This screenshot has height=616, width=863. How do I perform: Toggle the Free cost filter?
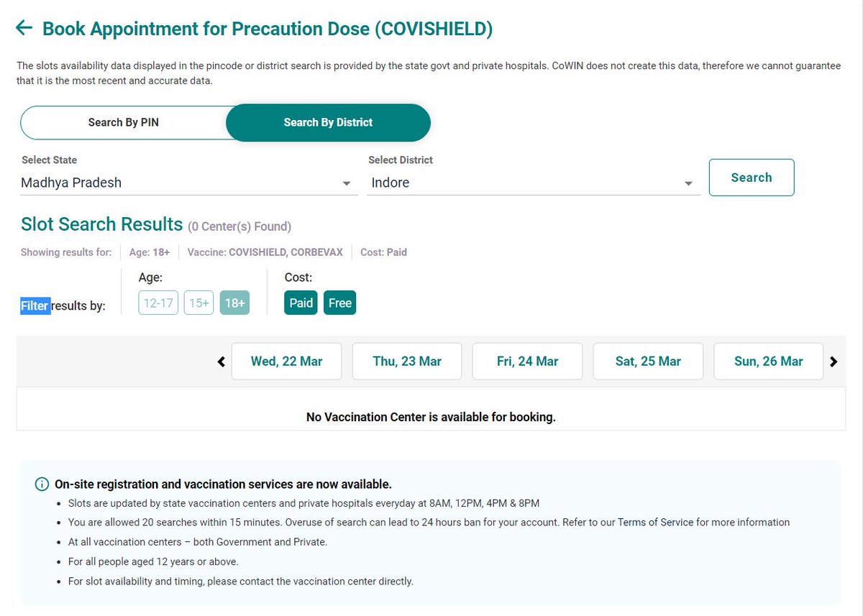pyautogui.click(x=339, y=303)
